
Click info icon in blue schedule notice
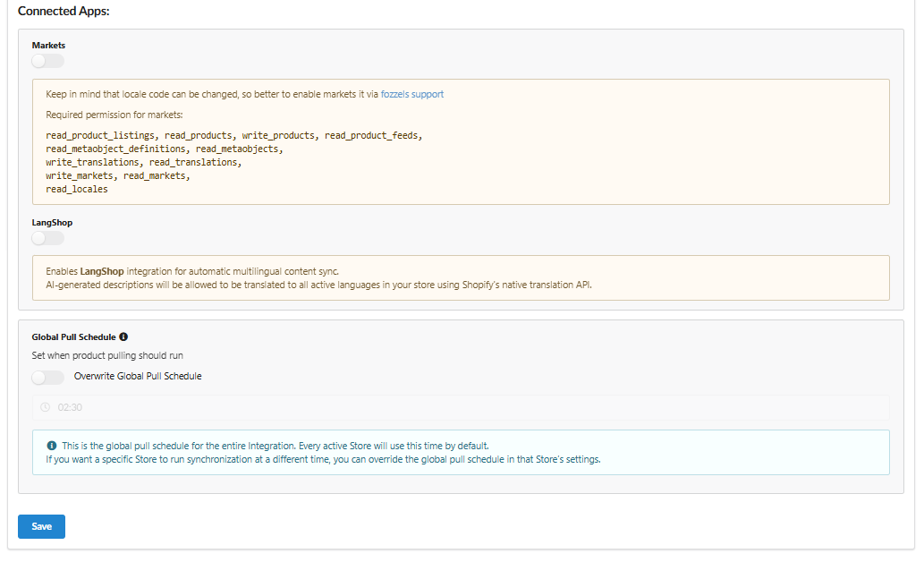coord(52,445)
